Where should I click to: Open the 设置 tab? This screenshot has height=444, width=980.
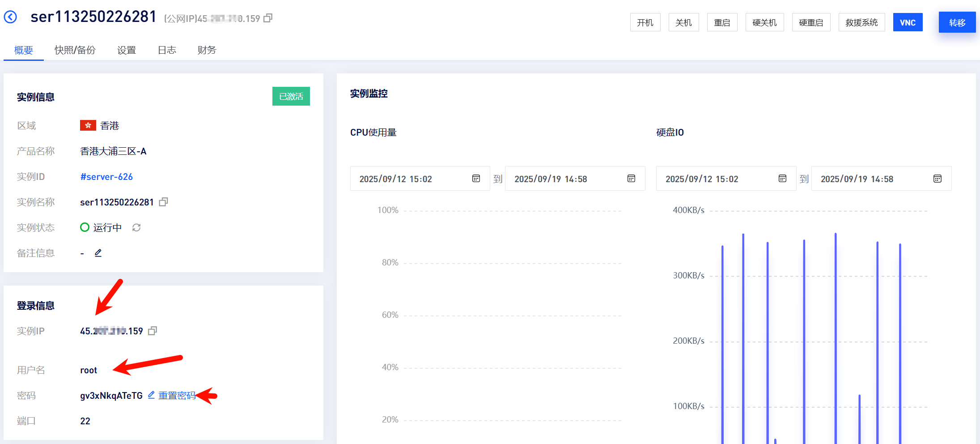(x=126, y=50)
